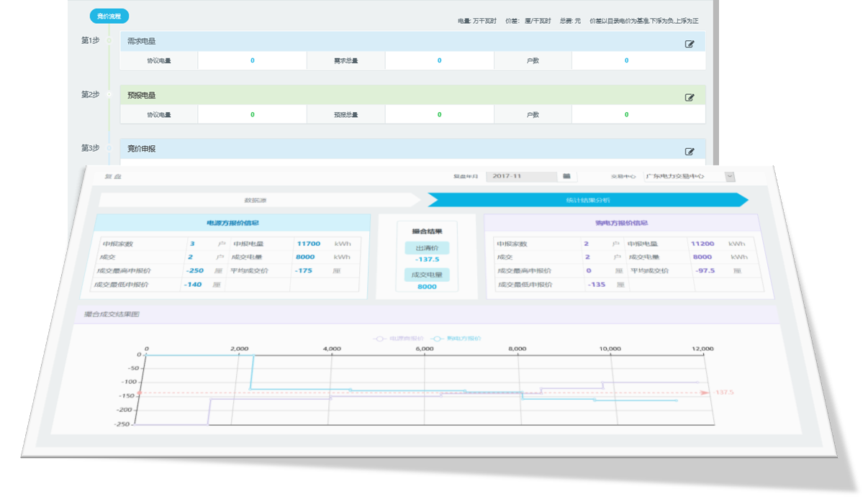The width and height of the screenshot is (868, 499).
Task: Switch to the 数据源 step tab
Action: click(x=259, y=200)
